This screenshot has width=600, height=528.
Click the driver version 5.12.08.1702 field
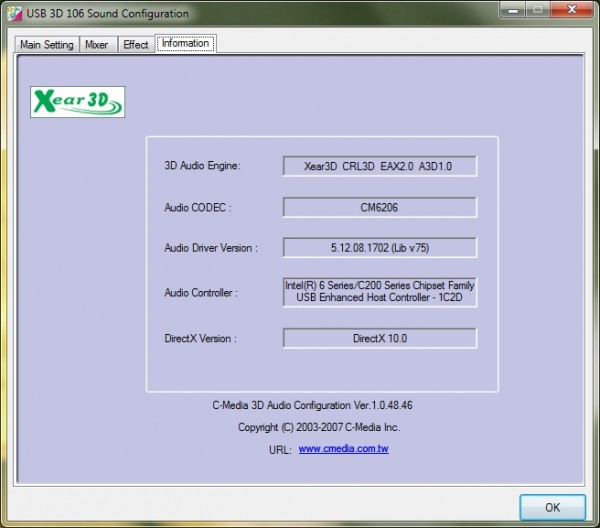380,248
